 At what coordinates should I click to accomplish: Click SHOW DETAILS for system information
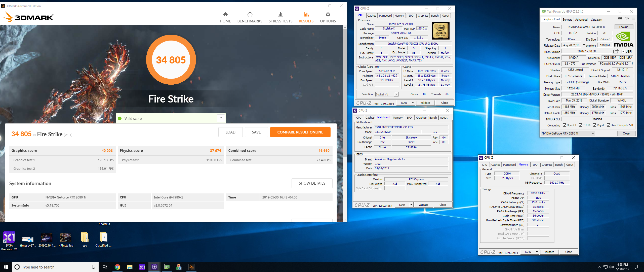(x=312, y=183)
